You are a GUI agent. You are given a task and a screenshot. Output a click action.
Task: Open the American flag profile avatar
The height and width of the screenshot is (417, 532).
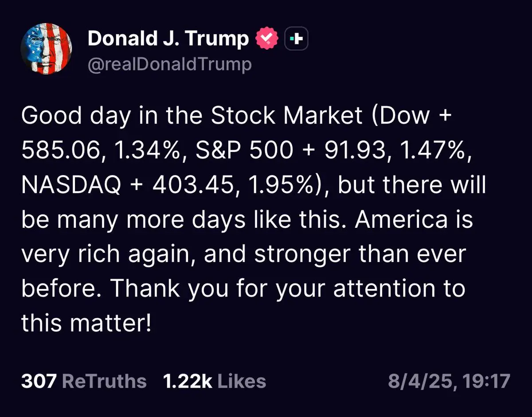tap(47, 48)
